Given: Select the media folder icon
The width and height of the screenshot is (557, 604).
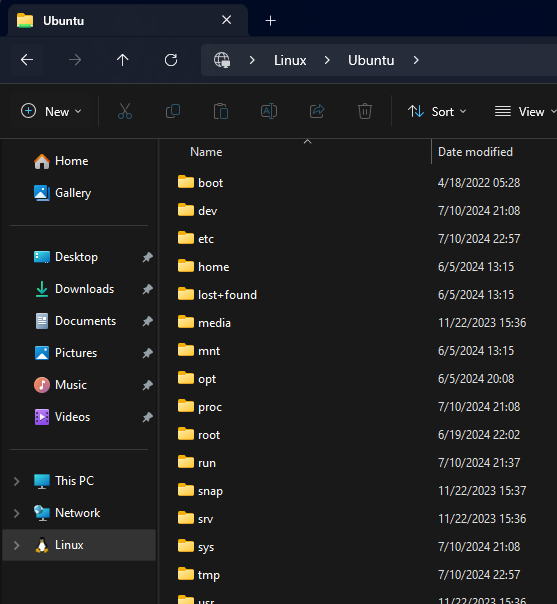Looking at the screenshot, I should pyautogui.click(x=186, y=322).
